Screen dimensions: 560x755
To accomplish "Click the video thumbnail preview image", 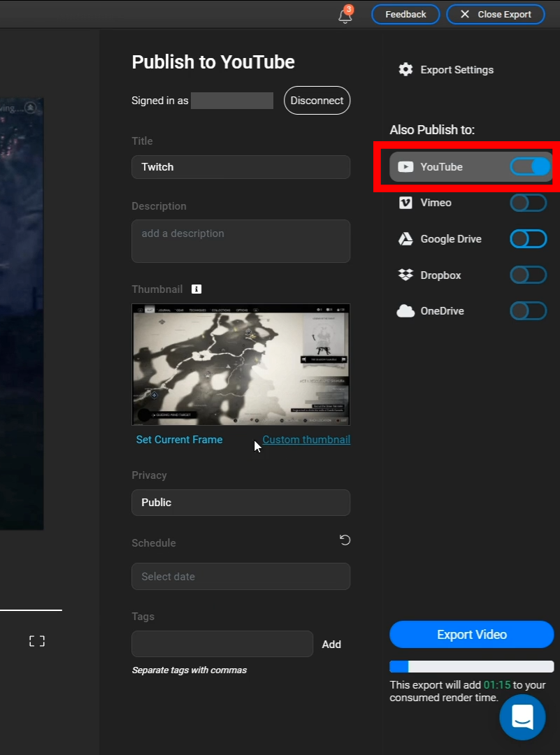I will [x=240, y=364].
